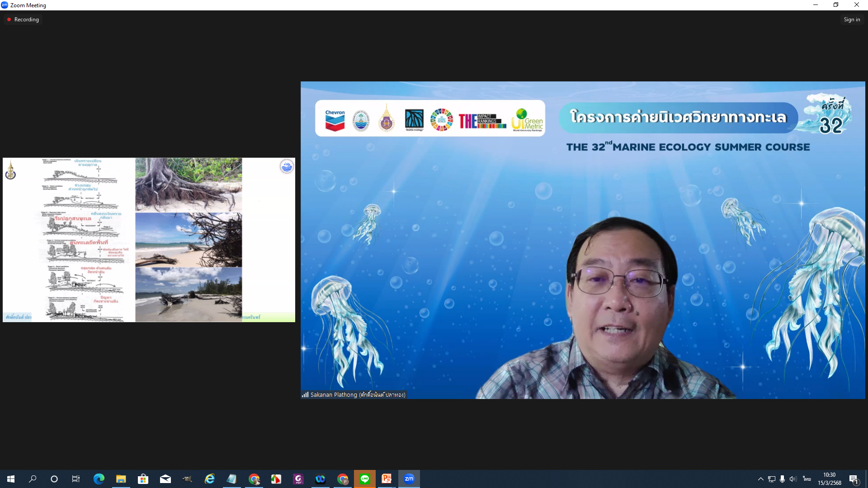Click Sakanan Plathong's video tile
868x488 pixels.
coord(582,240)
